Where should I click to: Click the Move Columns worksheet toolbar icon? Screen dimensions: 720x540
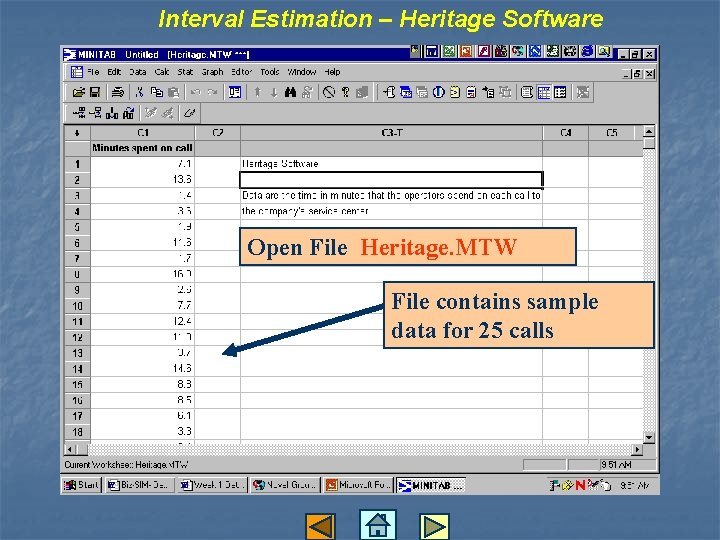[x=129, y=112]
